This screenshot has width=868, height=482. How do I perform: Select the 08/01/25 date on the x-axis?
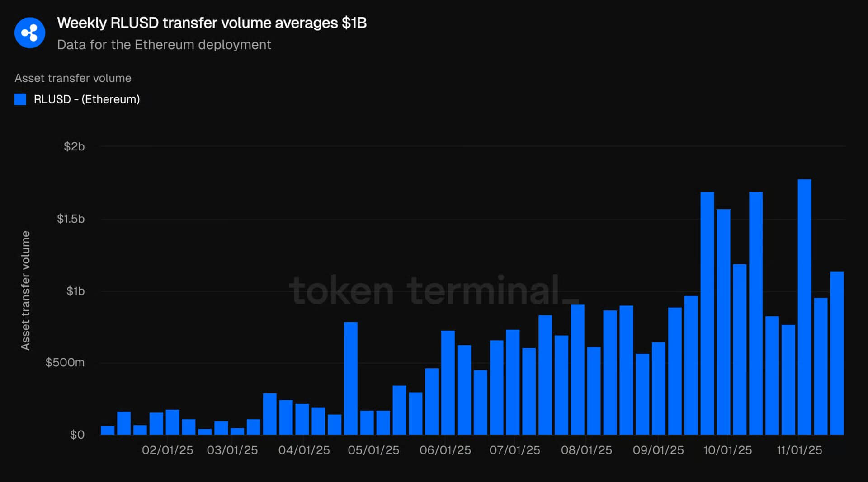(586, 450)
